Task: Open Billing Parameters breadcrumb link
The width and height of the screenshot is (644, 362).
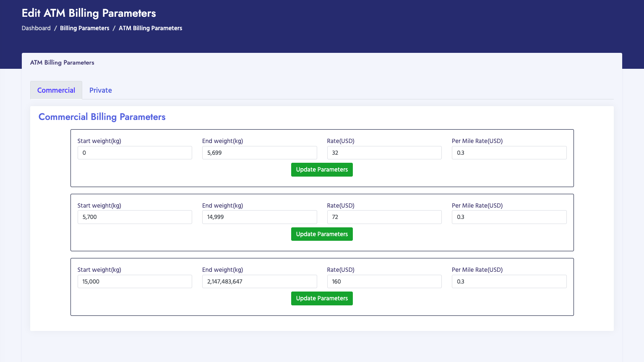Action: pos(84,28)
